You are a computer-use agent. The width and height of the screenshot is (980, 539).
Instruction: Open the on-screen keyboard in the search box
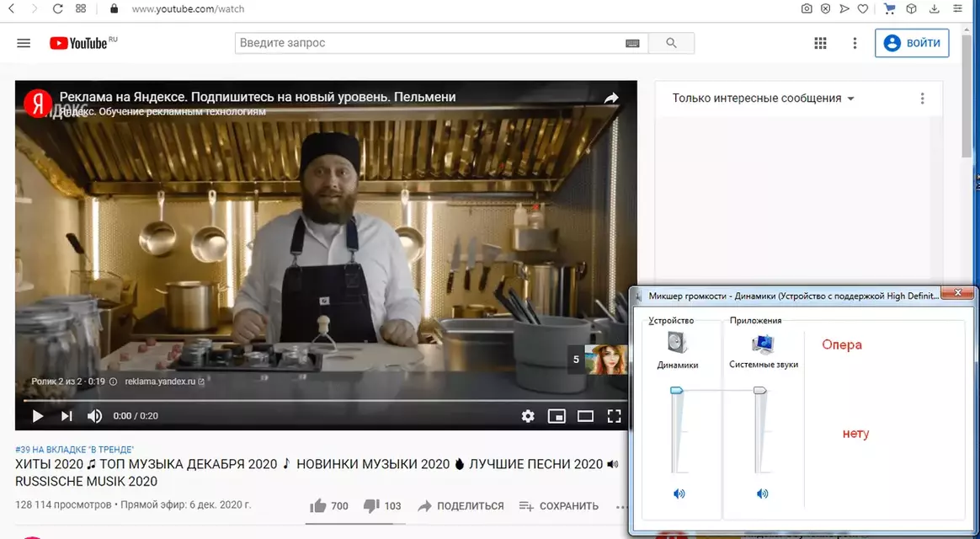coord(632,43)
